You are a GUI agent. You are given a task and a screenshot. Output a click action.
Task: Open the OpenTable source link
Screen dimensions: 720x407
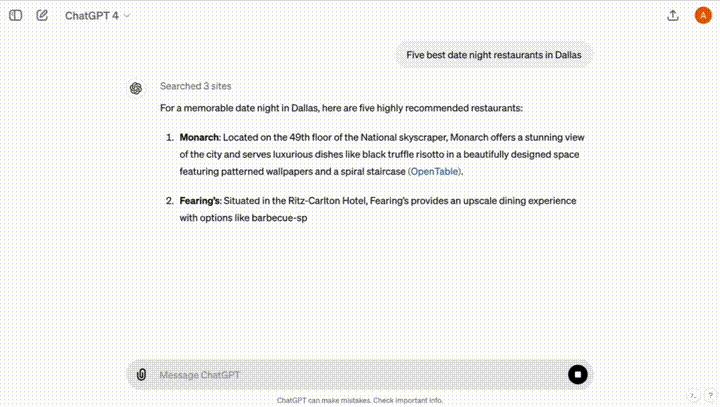click(x=434, y=171)
